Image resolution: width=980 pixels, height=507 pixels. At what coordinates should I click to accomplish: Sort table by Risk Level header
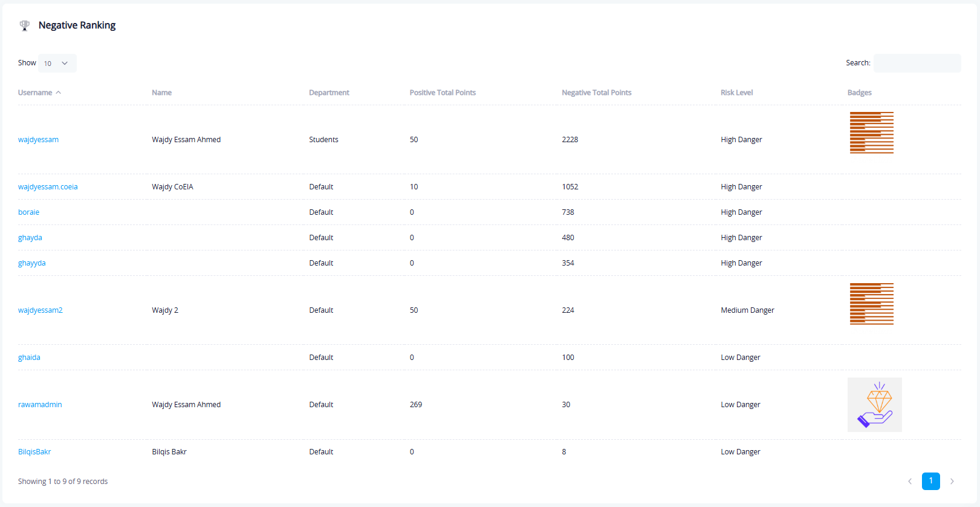736,93
